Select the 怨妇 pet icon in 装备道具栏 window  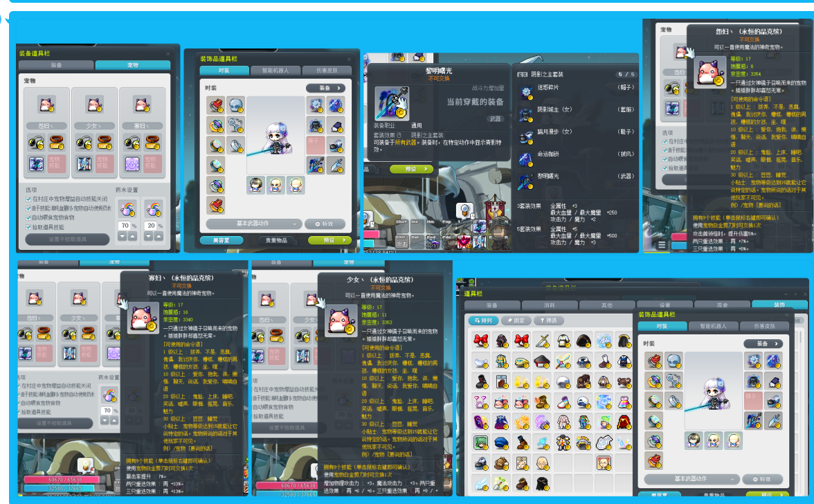click(x=46, y=105)
